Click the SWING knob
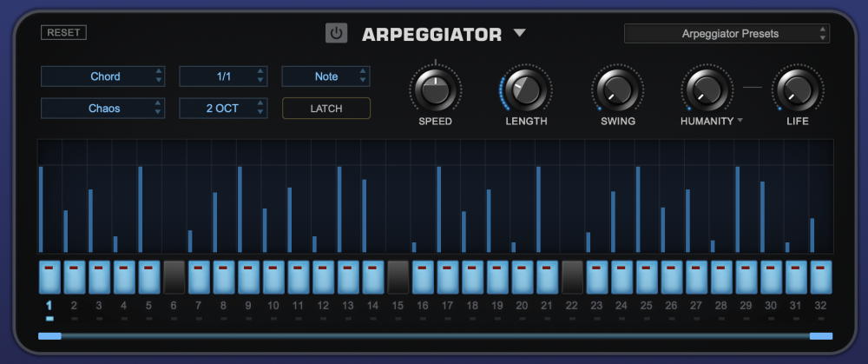Image resolution: width=868 pixels, height=364 pixels. point(618,89)
